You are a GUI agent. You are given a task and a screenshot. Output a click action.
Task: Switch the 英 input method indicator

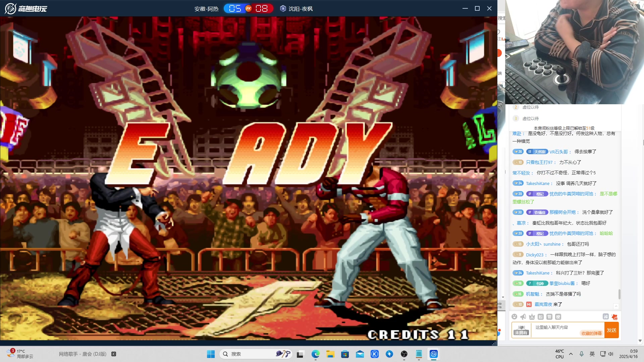coord(592,354)
